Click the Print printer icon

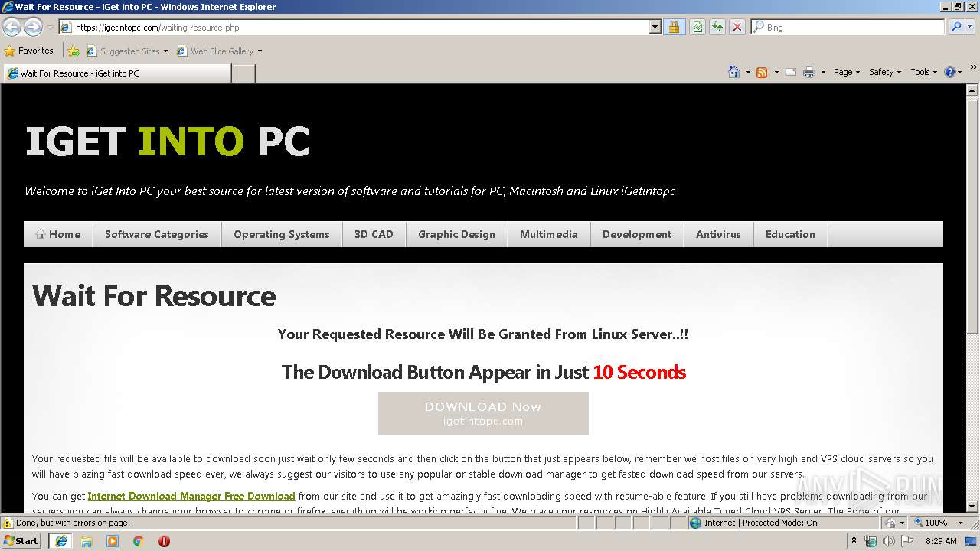[x=809, y=72]
